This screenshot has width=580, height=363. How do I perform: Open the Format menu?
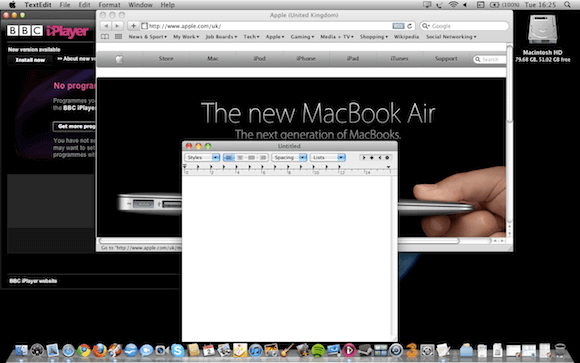[109, 5]
